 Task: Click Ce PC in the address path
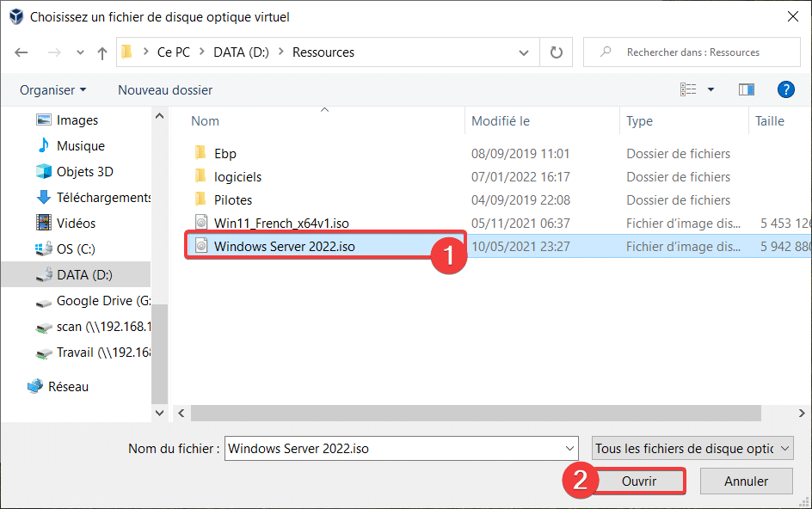pyautogui.click(x=174, y=52)
